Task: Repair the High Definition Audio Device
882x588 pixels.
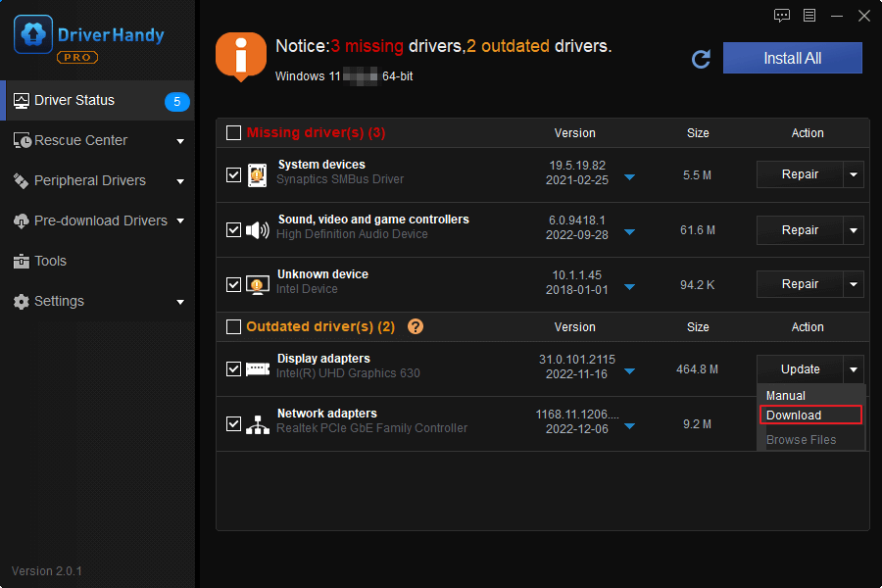Action: (800, 230)
